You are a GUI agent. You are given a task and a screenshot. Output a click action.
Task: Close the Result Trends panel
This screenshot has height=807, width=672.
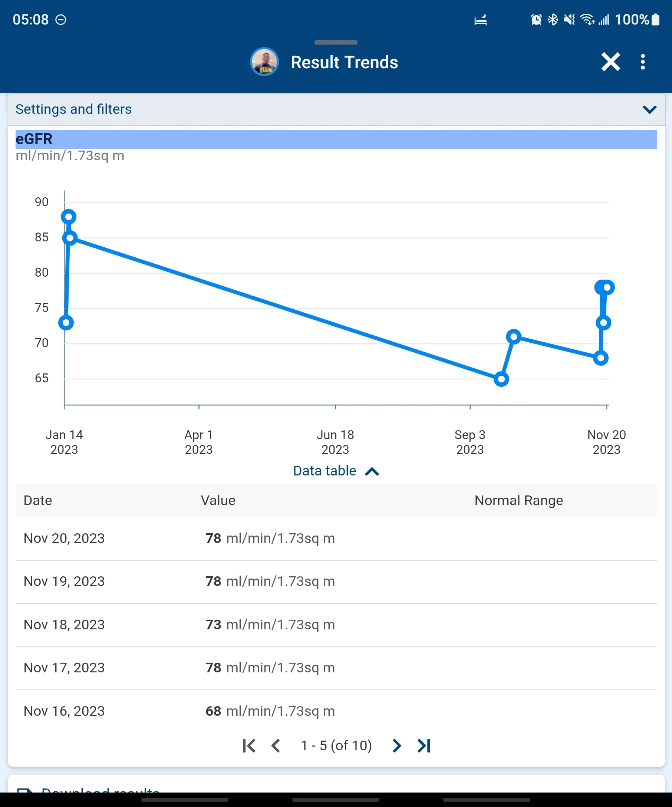[610, 62]
